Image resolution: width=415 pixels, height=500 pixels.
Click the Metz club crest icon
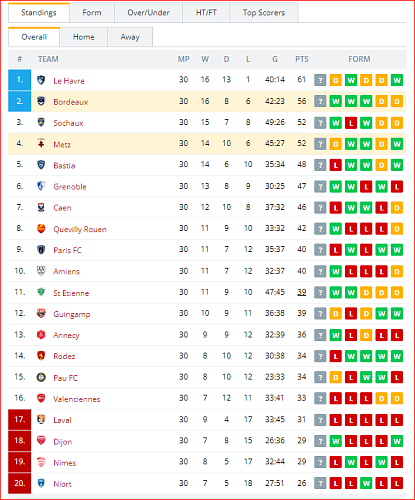click(x=41, y=144)
